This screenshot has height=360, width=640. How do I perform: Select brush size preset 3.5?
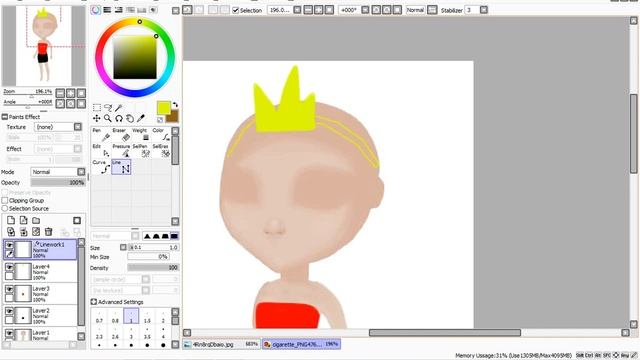pos(147,333)
